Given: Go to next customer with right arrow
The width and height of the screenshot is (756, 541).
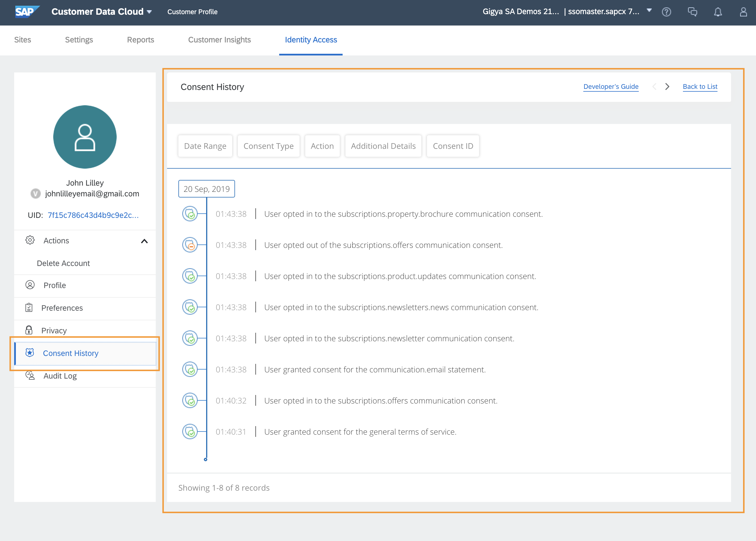Looking at the screenshot, I should click(x=667, y=87).
